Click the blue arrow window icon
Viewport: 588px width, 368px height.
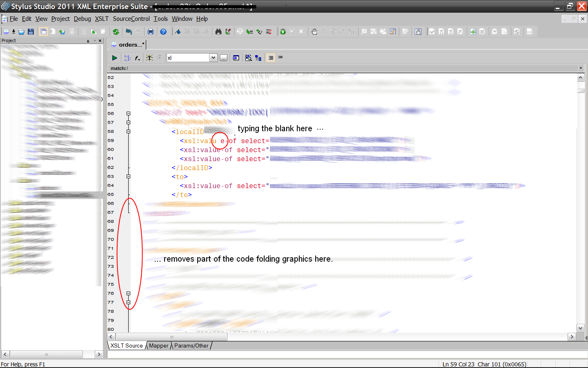tap(236, 58)
